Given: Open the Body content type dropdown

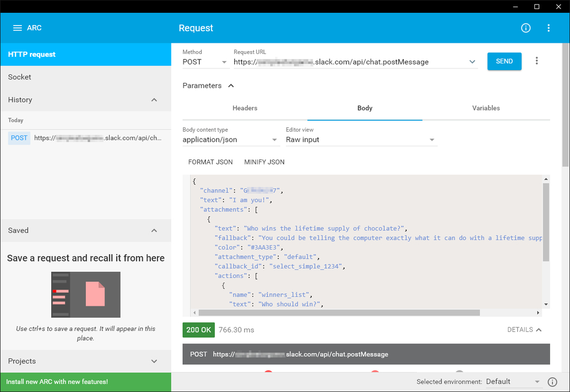Looking at the screenshot, I should (x=230, y=140).
